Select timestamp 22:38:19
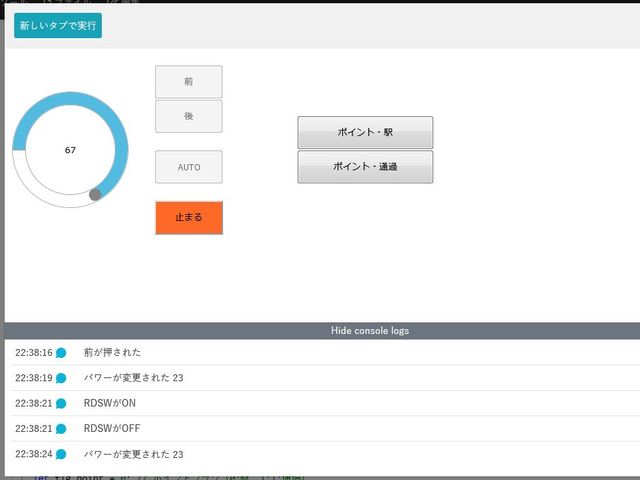The height and width of the screenshot is (480, 640). (34, 378)
